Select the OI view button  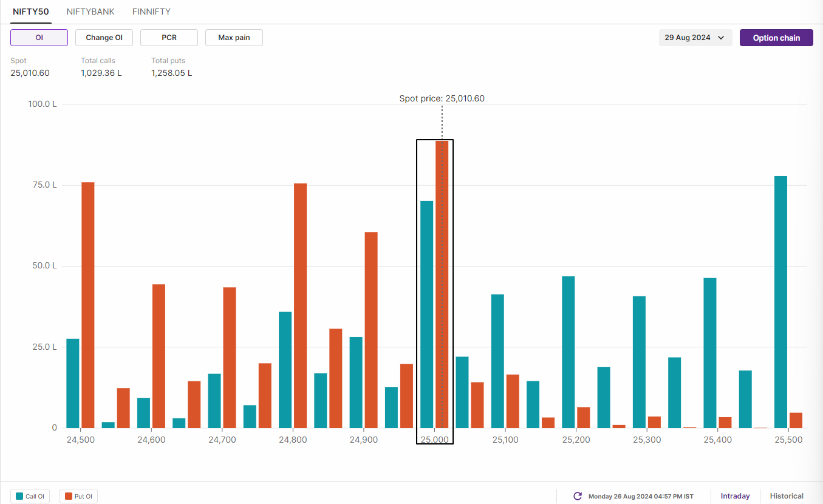click(x=39, y=38)
